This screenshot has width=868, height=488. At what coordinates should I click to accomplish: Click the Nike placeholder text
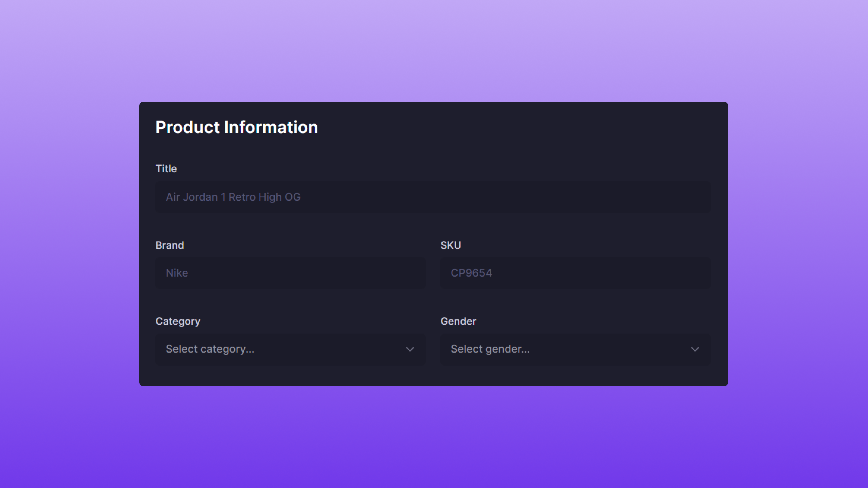pos(177,273)
